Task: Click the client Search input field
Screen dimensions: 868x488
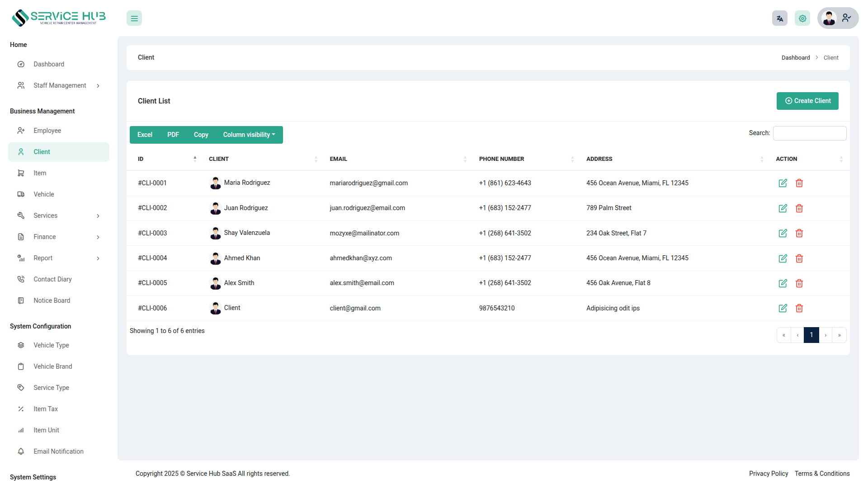Action: 809,133
